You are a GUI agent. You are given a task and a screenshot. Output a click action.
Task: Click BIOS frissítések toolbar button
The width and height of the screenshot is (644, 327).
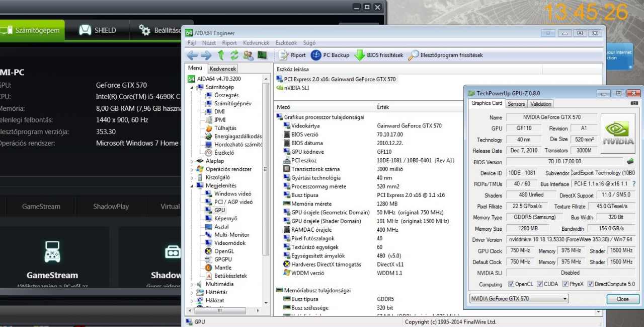(x=379, y=55)
